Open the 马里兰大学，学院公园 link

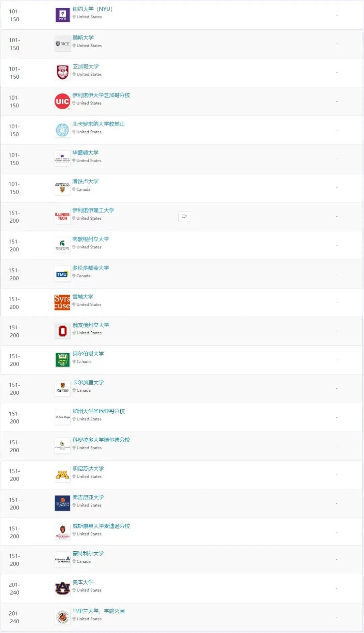coord(98,611)
